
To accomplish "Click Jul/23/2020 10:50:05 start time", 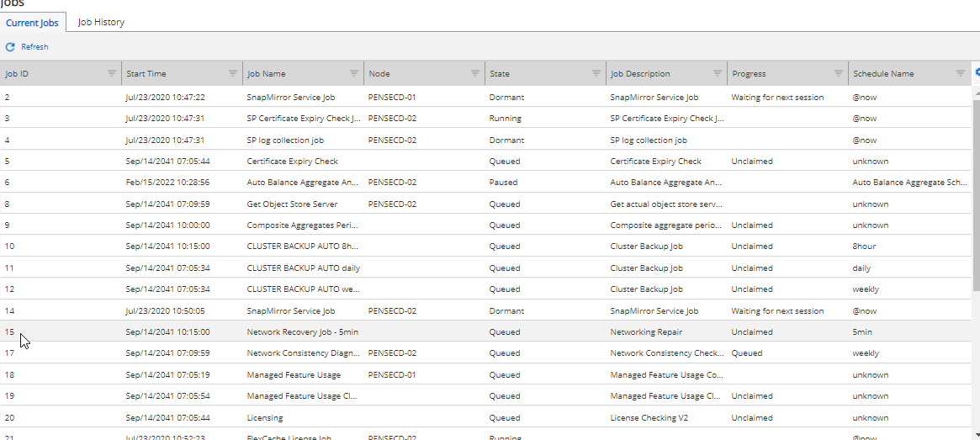I will (166, 310).
